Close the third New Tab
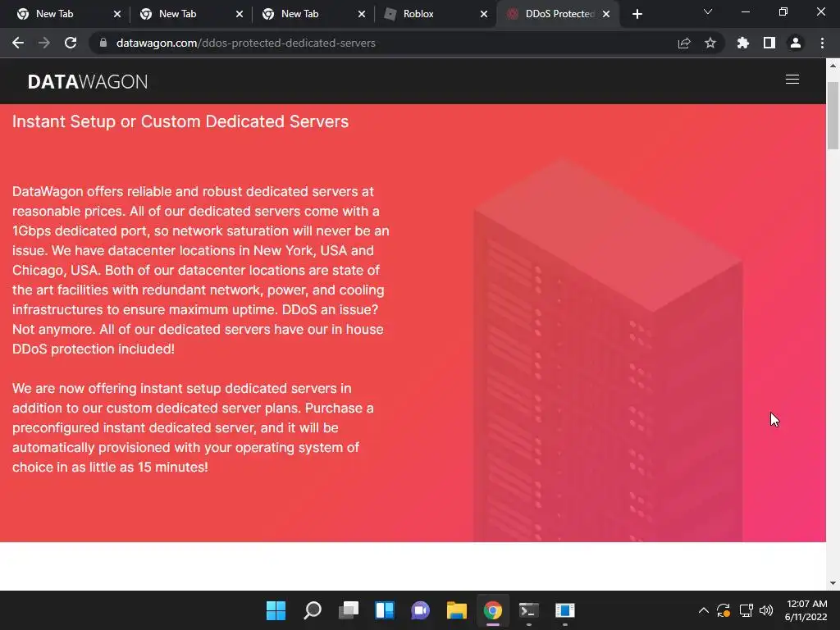 (362, 14)
